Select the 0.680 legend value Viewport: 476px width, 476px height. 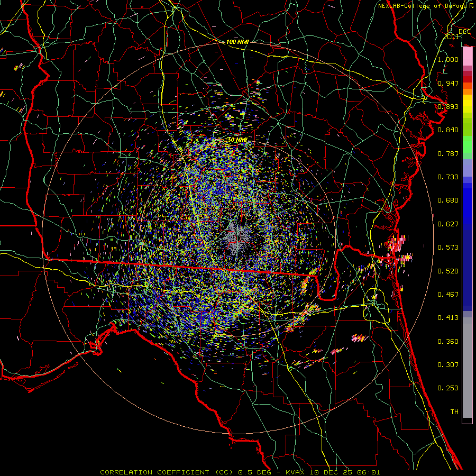[448, 200]
